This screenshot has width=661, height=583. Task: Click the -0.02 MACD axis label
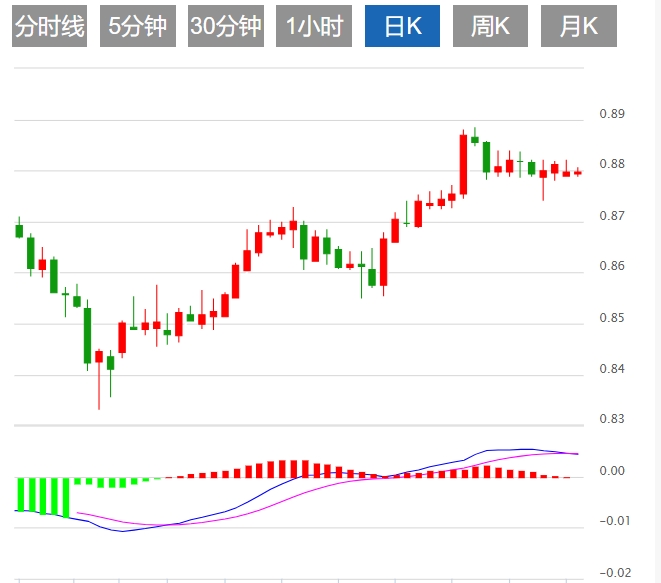pyautogui.click(x=615, y=573)
